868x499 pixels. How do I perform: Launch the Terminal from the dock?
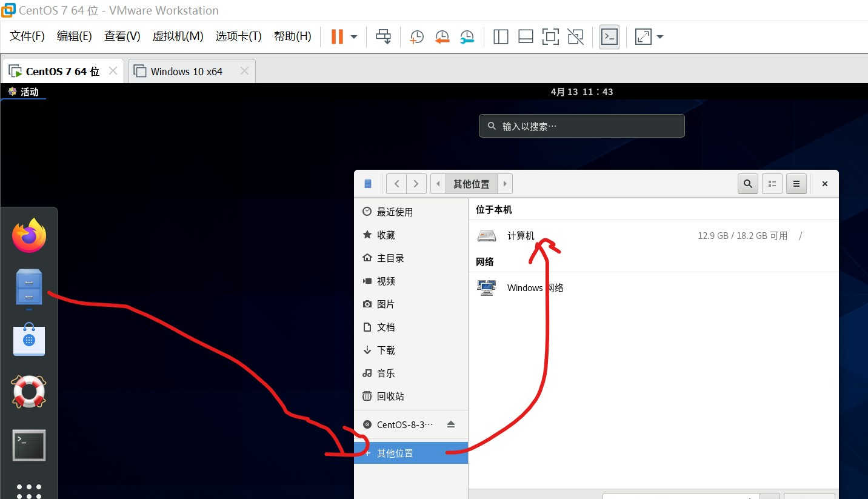29,445
